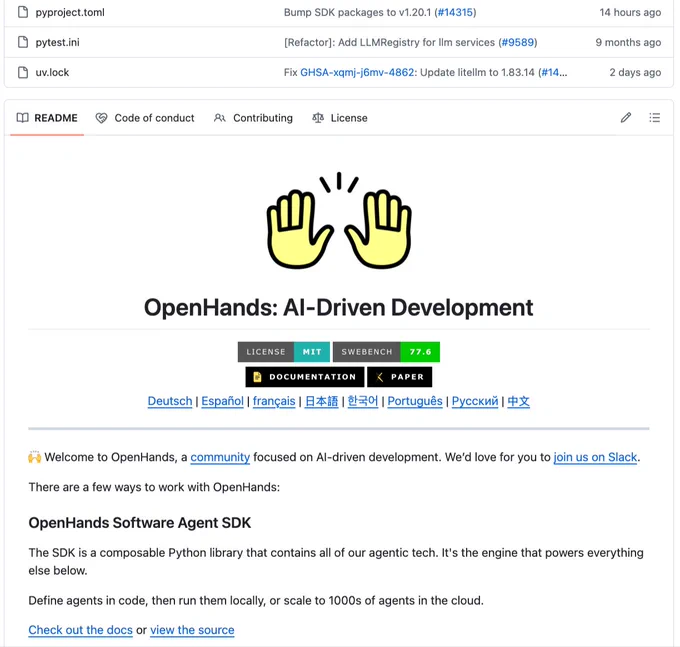Open the 日本語 translation link
This screenshot has width=680, height=647.
point(321,401)
